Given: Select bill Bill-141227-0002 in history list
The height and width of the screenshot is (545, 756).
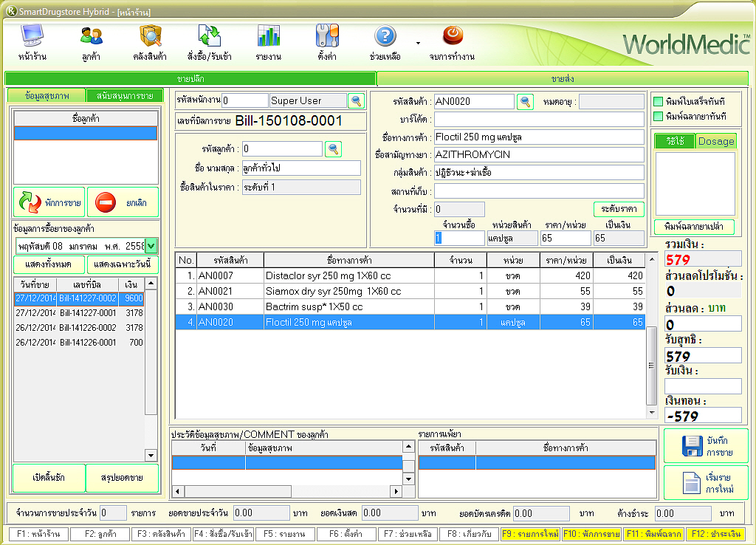Looking at the screenshot, I should point(79,298).
